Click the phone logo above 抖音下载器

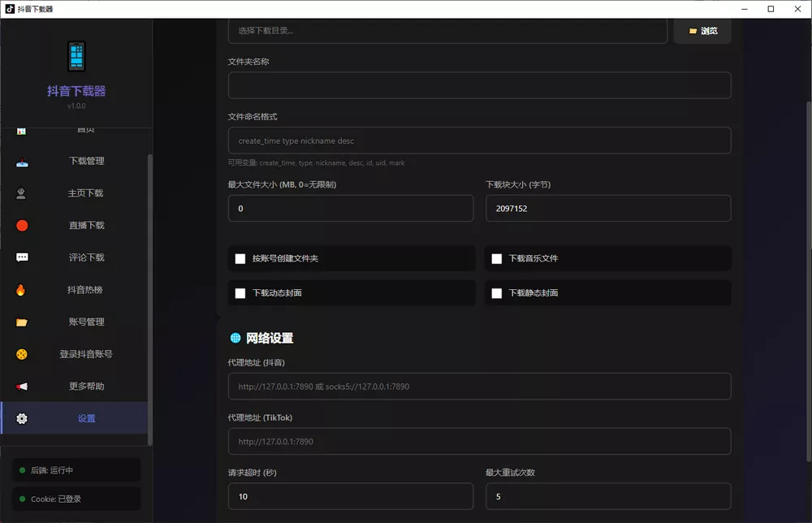click(x=76, y=55)
